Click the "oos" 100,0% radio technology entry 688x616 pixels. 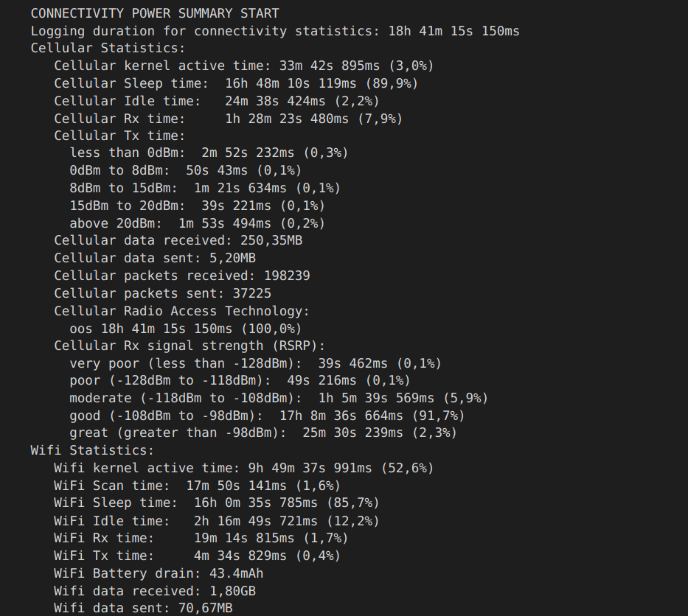pyautogui.click(x=185, y=329)
